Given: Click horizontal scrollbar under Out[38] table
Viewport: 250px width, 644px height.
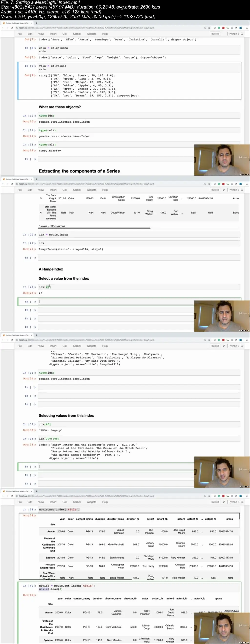Looking at the screenshot, I should (75, 580).
